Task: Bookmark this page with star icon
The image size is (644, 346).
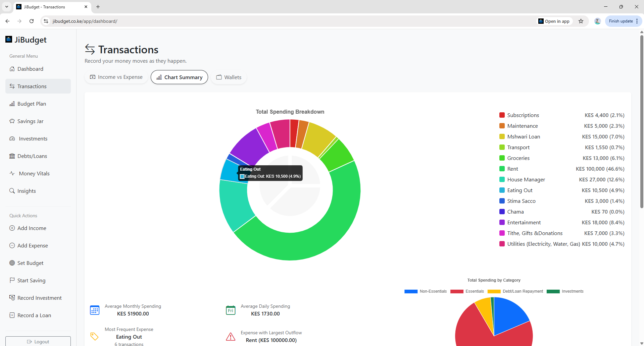Action: (581, 21)
